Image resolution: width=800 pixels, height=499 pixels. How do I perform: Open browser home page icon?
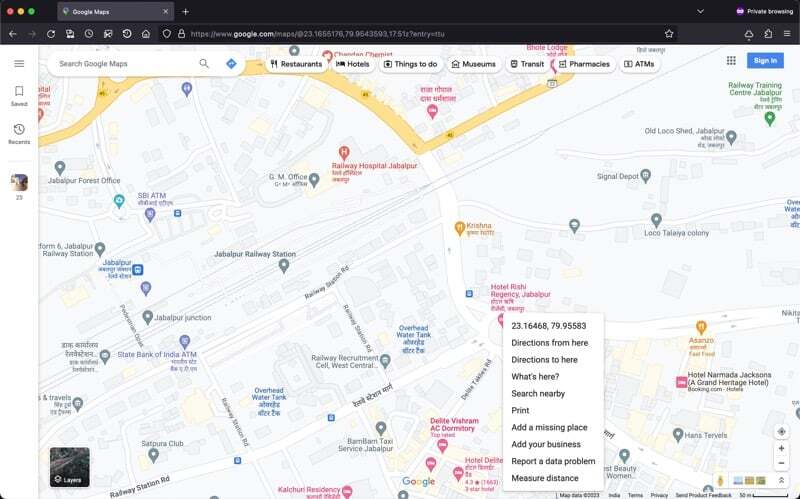click(146, 34)
